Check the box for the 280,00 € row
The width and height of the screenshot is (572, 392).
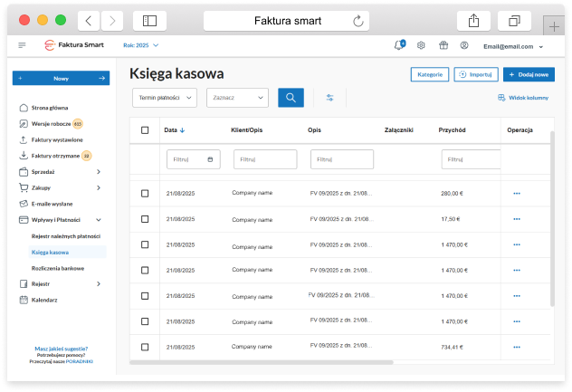(x=145, y=194)
